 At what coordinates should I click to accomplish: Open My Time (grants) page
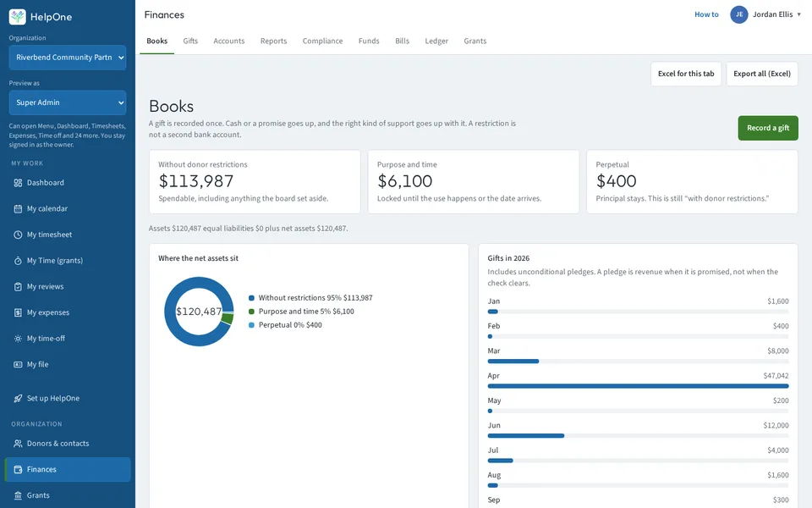coord(68,261)
